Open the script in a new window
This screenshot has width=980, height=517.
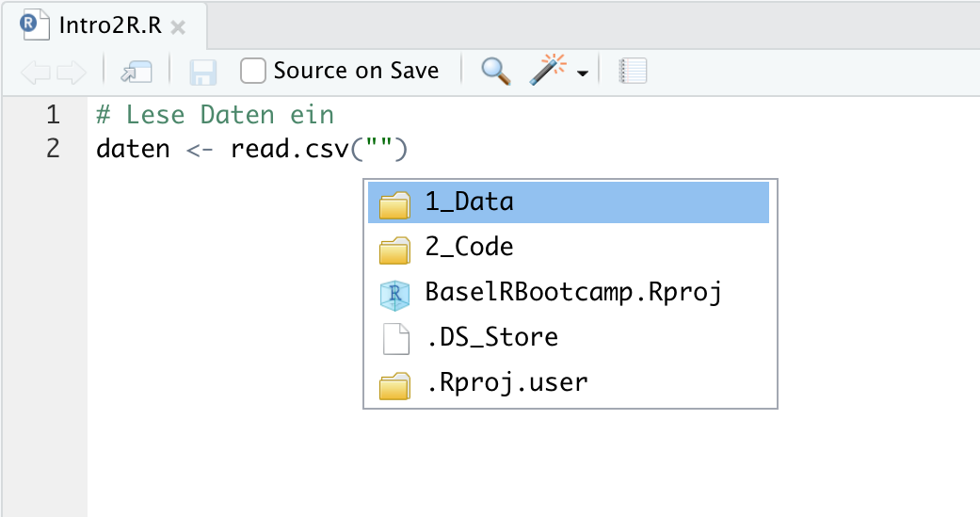pos(136,72)
